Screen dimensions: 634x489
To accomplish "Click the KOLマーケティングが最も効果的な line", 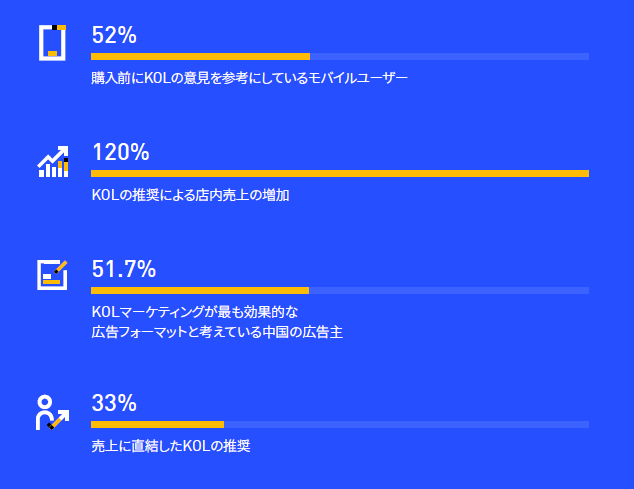I will tap(195, 312).
